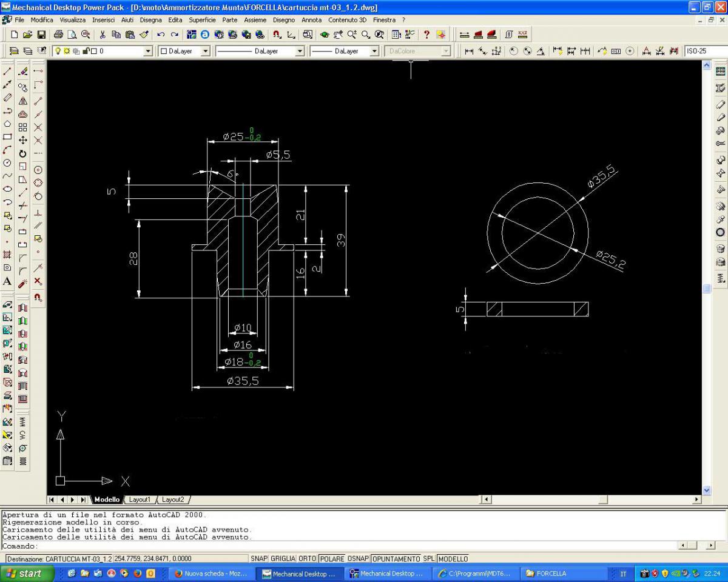728x582 pixels.
Task: Select the Copy Object tool
Action: [22, 87]
